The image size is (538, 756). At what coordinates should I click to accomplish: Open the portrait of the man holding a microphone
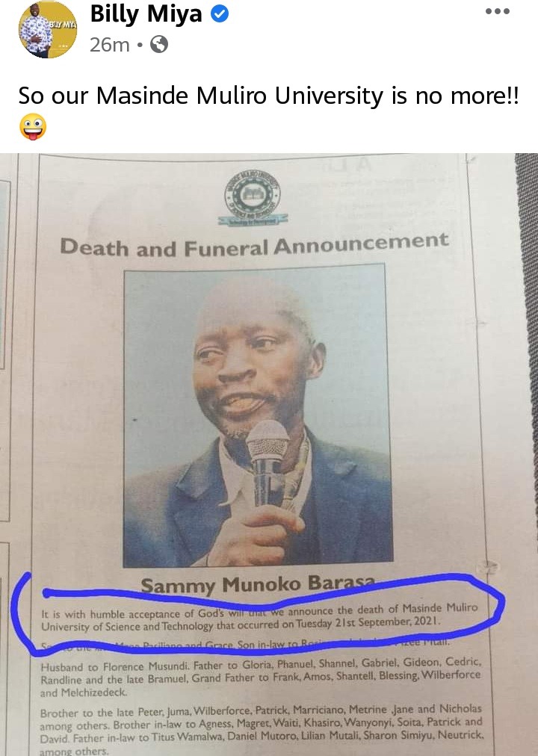pyautogui.click(x=257, y=415)
